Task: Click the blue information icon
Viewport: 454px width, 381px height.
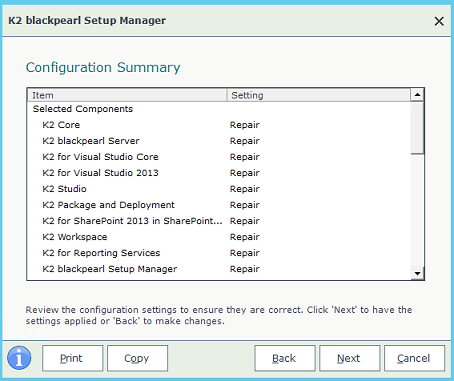Action: point(19,358)
